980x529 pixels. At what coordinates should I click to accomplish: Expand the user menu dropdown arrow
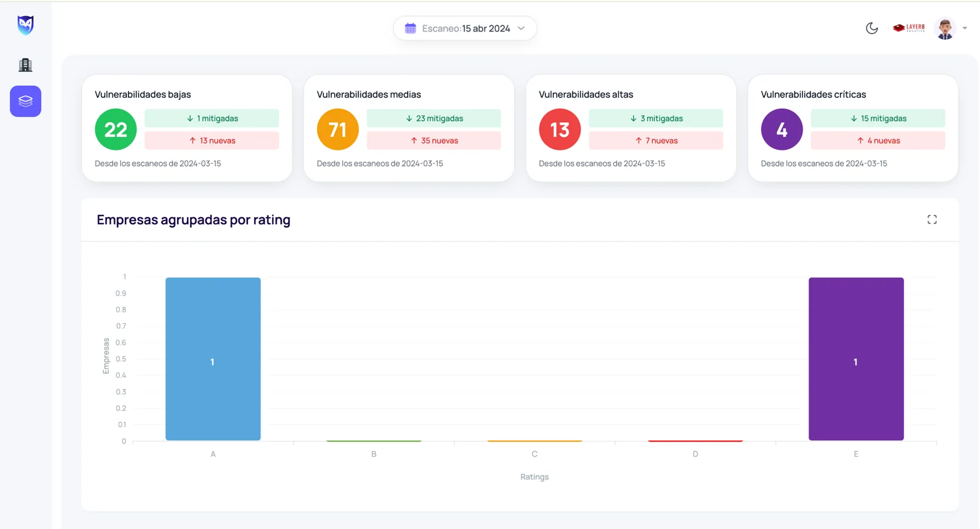point(964,28)
